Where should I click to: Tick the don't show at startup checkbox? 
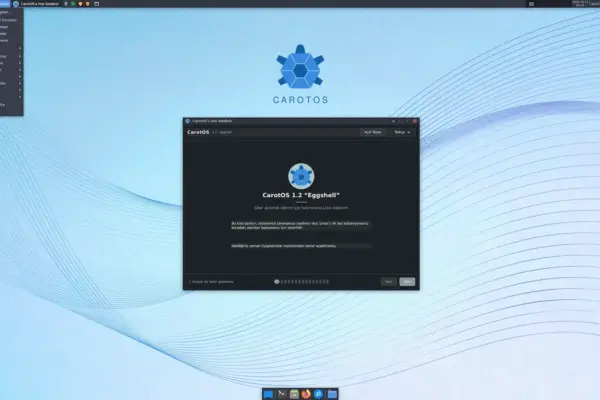pyautogui.click(x=190, y=282)
